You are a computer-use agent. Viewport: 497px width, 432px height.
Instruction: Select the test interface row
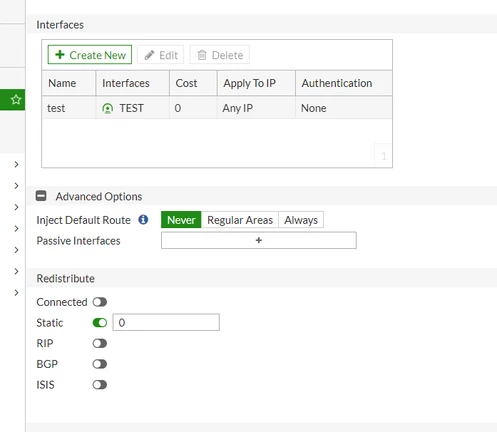tap(217, 108)
